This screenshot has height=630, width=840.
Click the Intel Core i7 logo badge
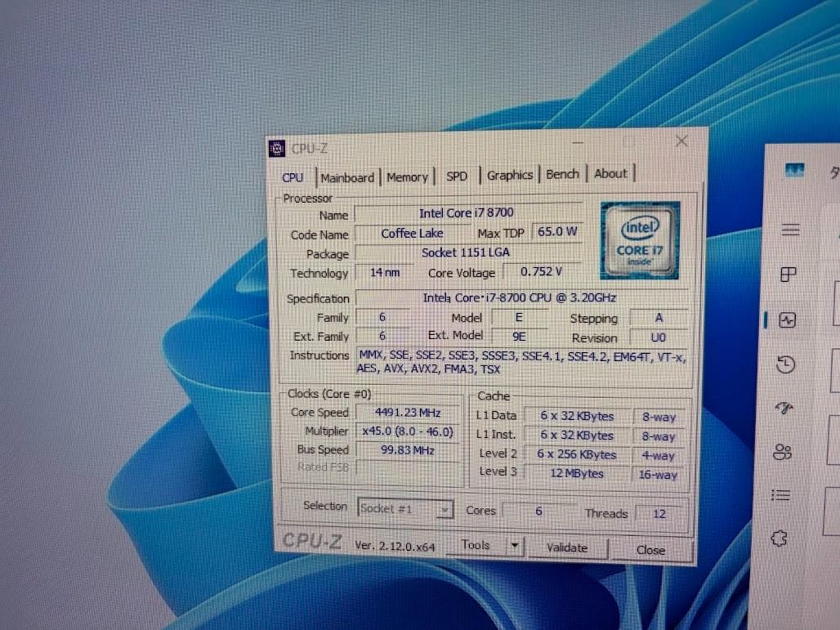coord(640,240)
